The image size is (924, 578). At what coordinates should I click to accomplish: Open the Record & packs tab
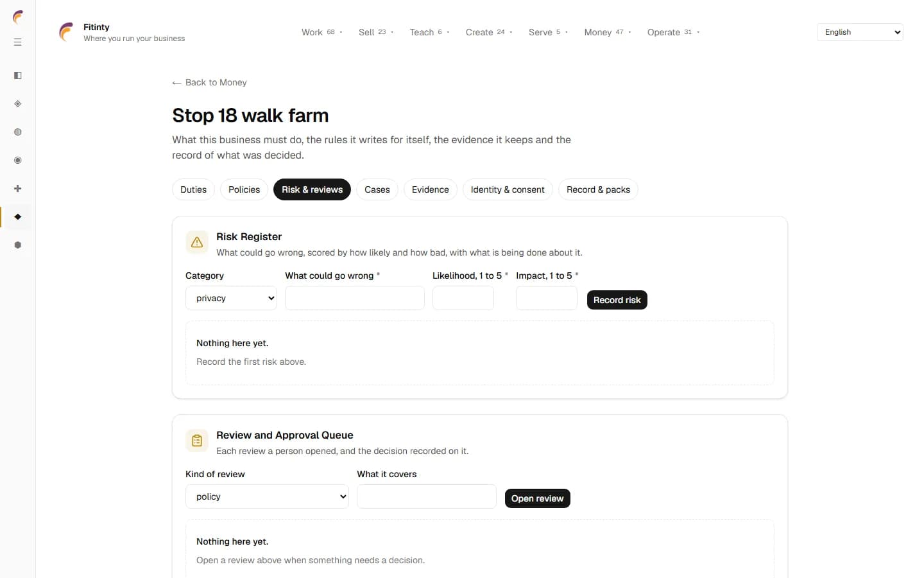coord(598,189)
